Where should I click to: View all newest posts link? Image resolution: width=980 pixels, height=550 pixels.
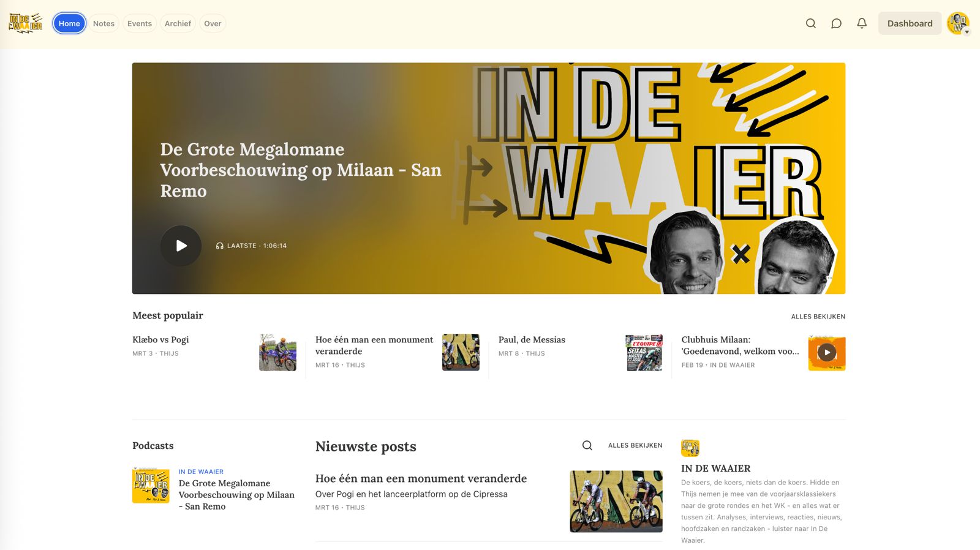[x=635, y=445]
